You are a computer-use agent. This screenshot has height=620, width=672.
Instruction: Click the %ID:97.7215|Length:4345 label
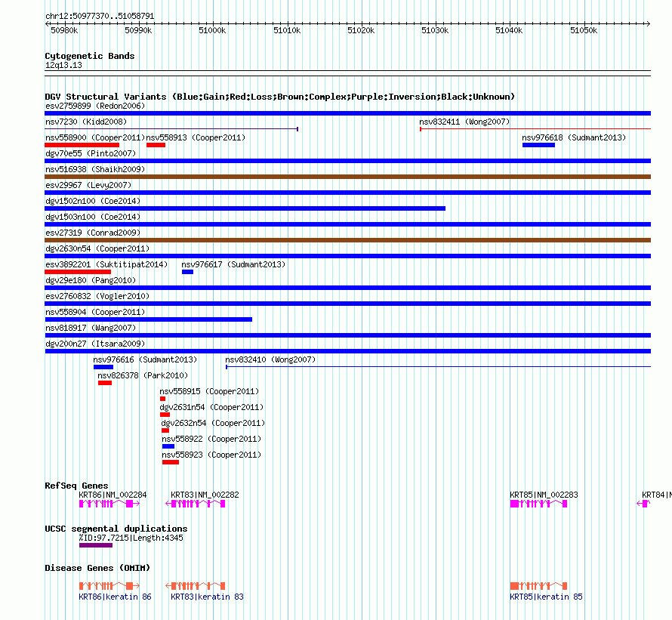(x=131, y=538)
